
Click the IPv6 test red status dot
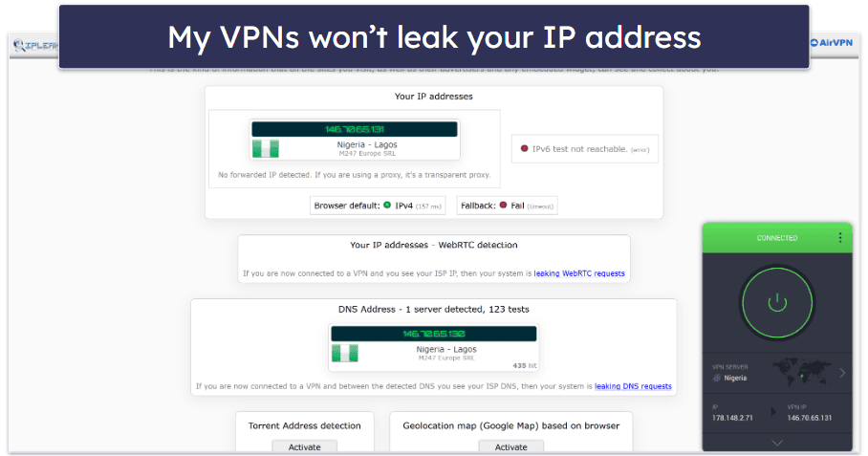click(x=524, y=149)
